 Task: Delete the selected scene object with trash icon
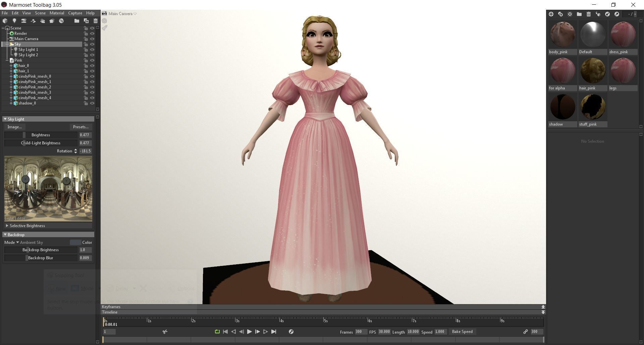point(96,21)
